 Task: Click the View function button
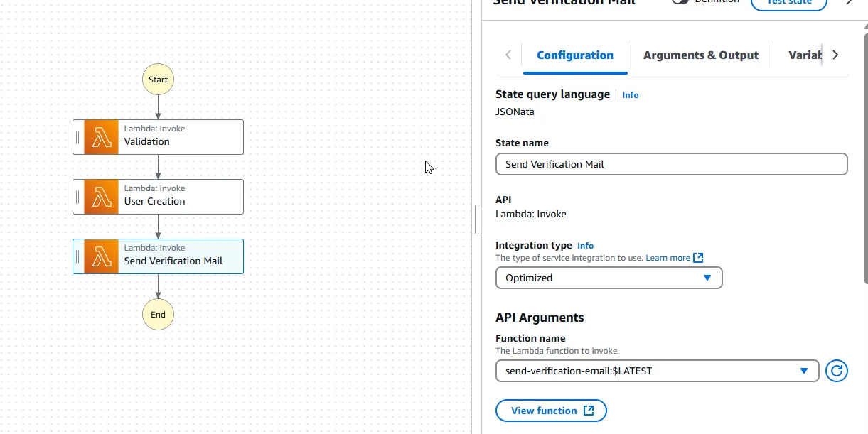[x=551, y=411]
